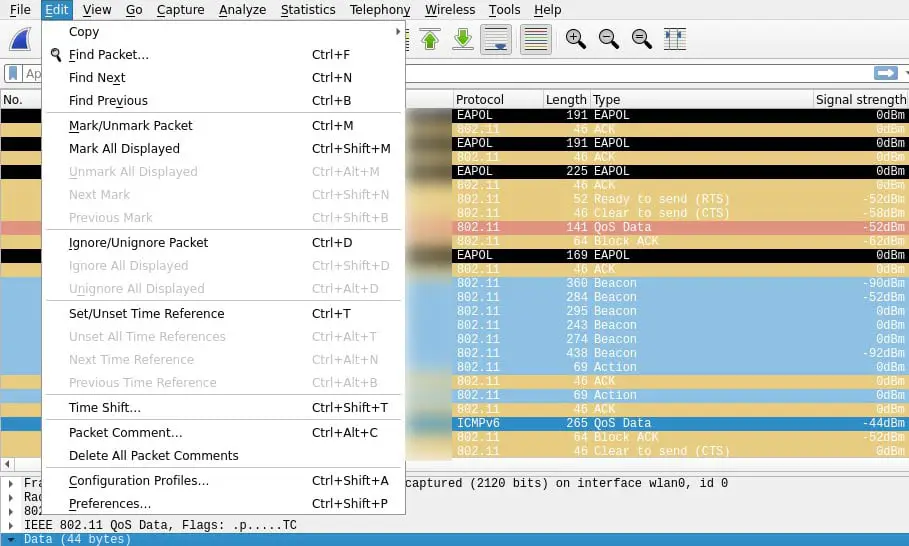Open the Capture menu
Image resolution: width=909 pixels, height=546 pixels.
pyautogui.click(x=180, y=10)
